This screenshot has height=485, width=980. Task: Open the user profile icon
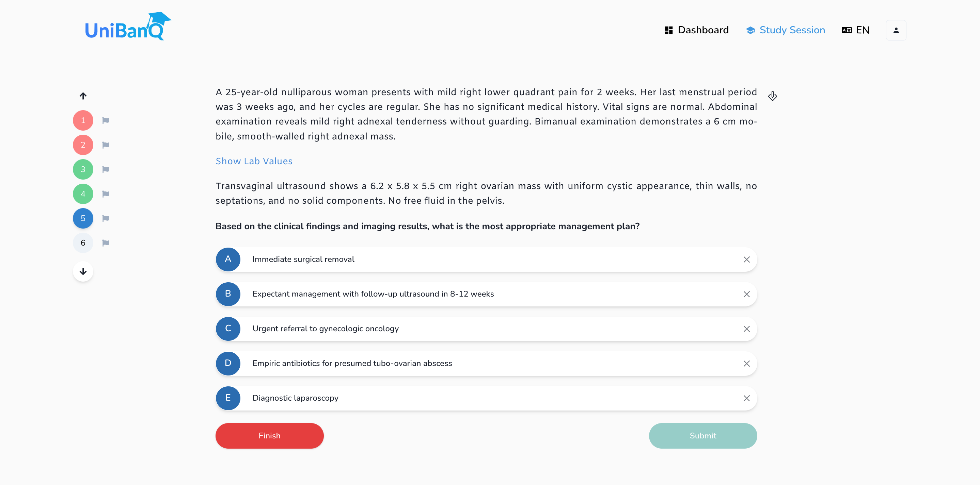[x=896, y=30]
